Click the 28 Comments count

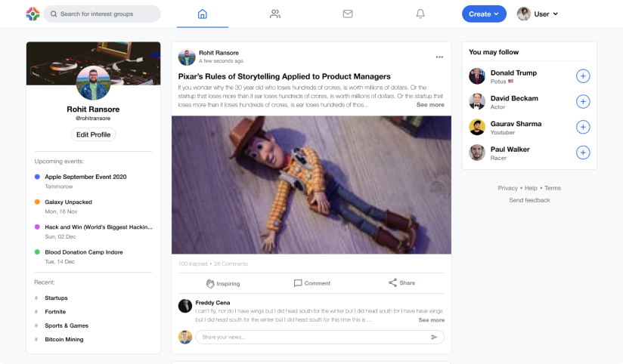click(231, 264)
